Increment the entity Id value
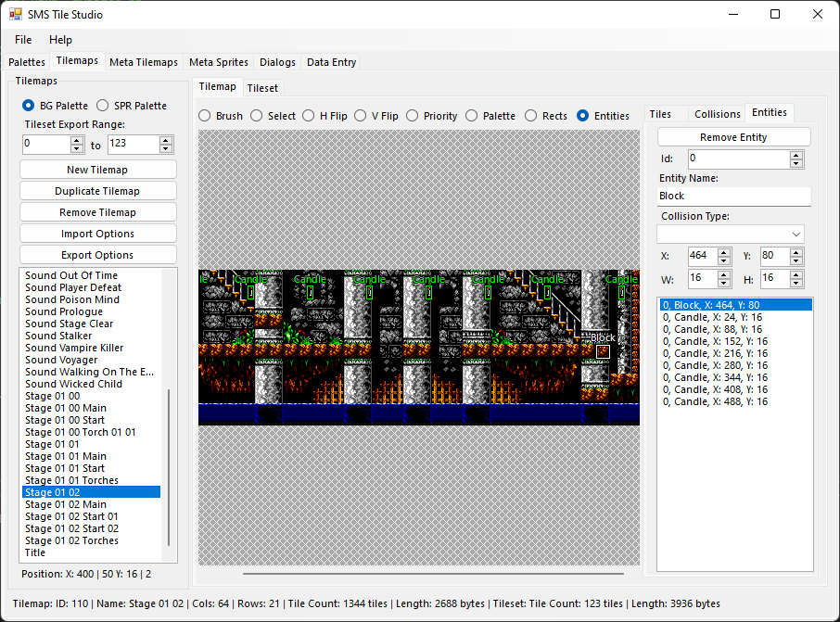The height and width of the screenshot is (622, 840). 796,156
